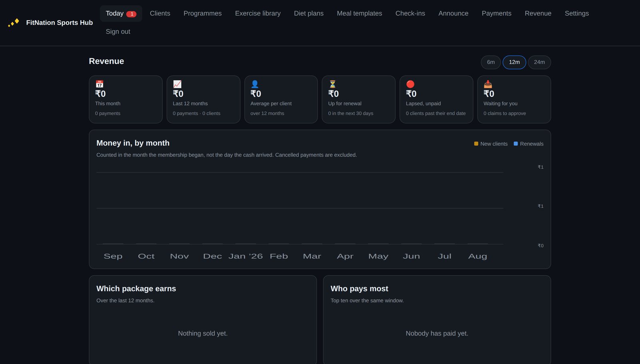The image size is (640, 364).
Task: Click '0 clients past their end date'
Action: click(x=436, y=113)
